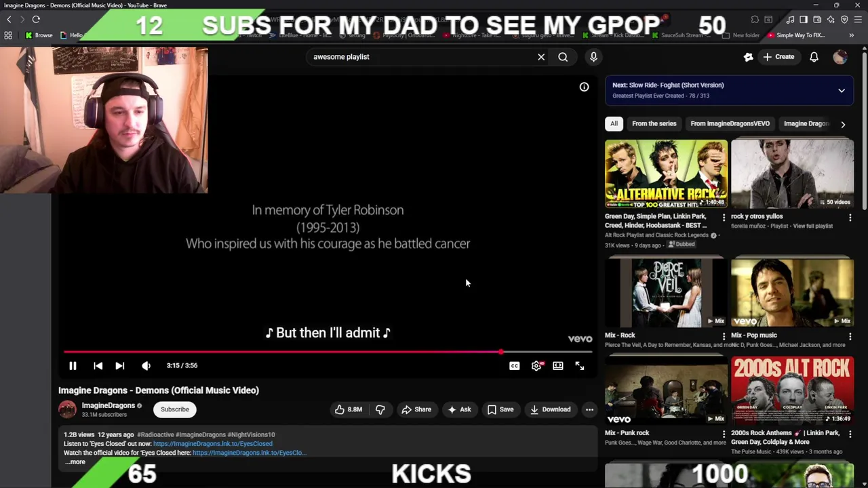
Task: Download the video
Action: click(x=550, y=409)
